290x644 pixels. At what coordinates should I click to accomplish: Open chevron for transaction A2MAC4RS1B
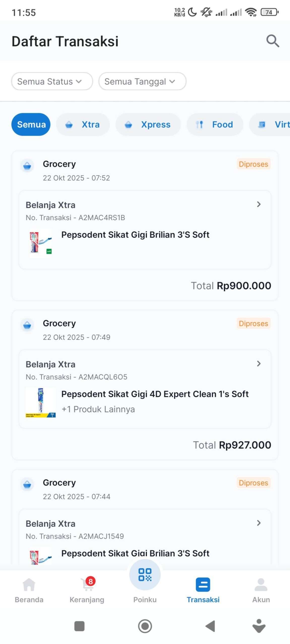pyautogui.click(x=259, y=204)
